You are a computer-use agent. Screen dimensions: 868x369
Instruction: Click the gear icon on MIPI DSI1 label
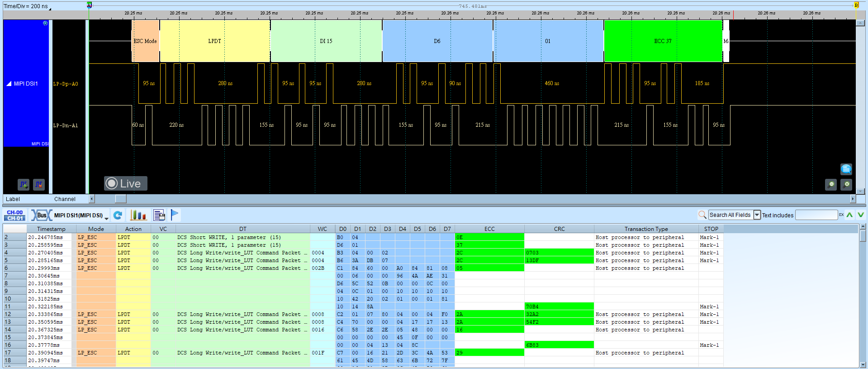[x=45, y=23]
